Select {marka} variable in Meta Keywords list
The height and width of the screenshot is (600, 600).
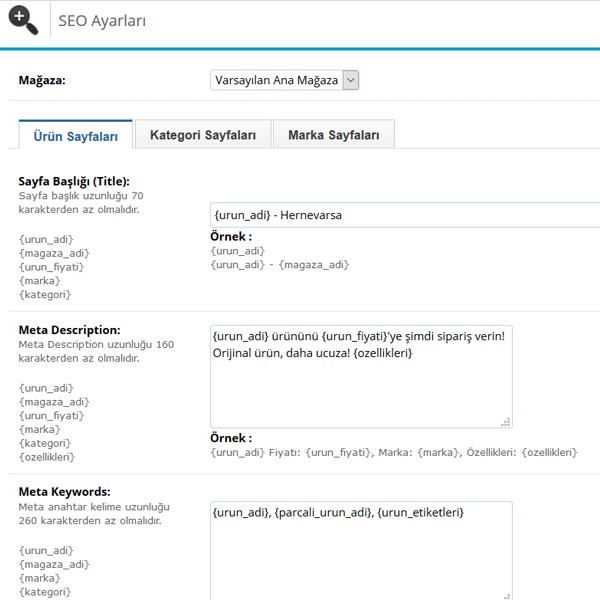39,578
